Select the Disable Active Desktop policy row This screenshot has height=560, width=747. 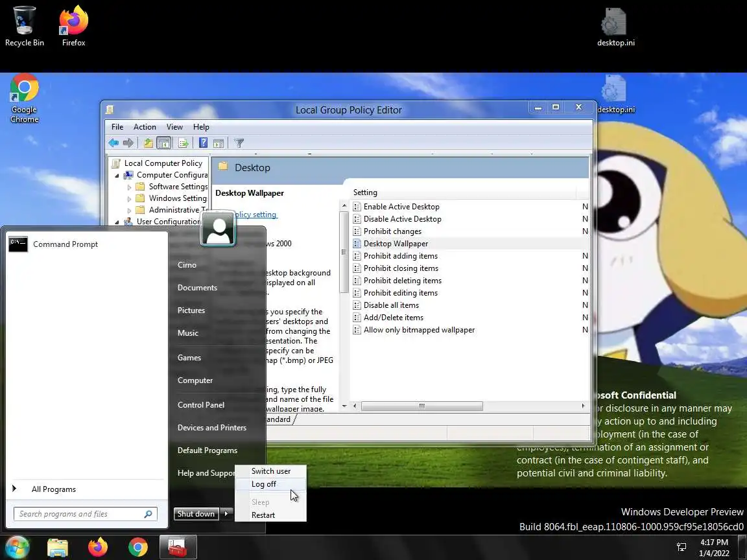tap(469, 219)
